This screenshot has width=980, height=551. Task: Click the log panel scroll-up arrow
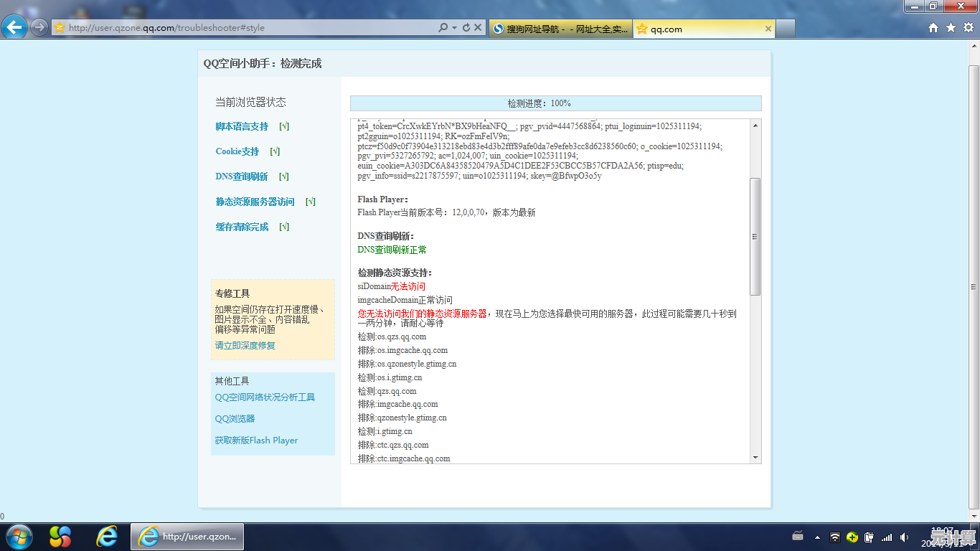[x=755, y=126]
